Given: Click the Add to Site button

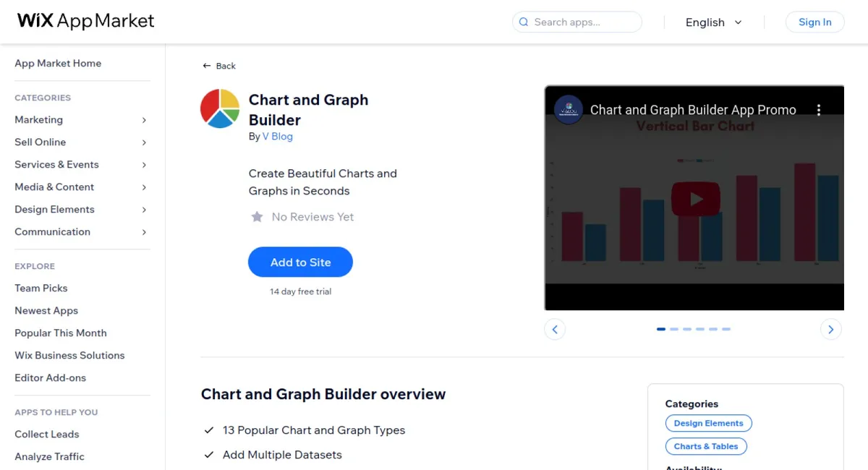Looking at the screenshot, I should [300, 262].
